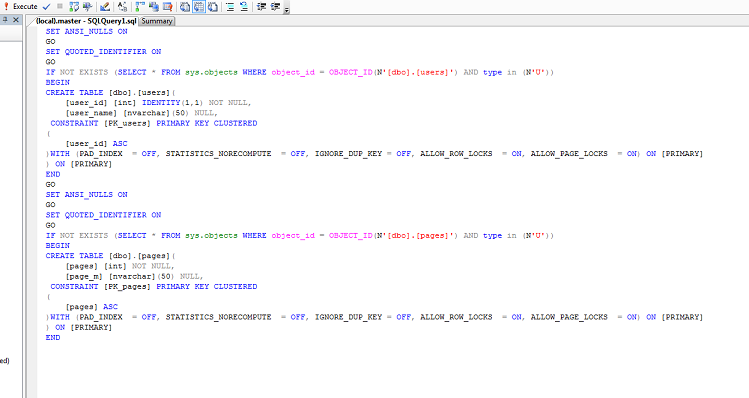Screen dimensions: 749x398
Task: Toggle Include Actual Execution Plan
Action: [x=139, y=7]
